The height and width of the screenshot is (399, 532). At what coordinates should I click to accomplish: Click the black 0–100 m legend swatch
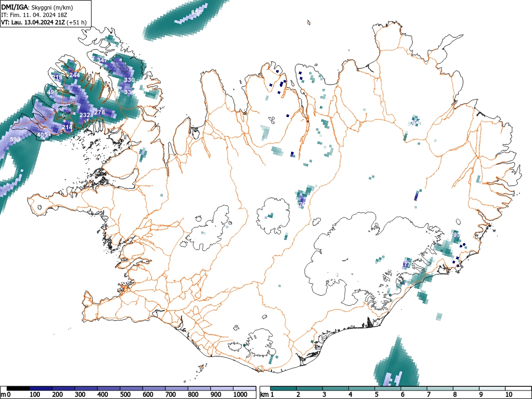[18, 388]
